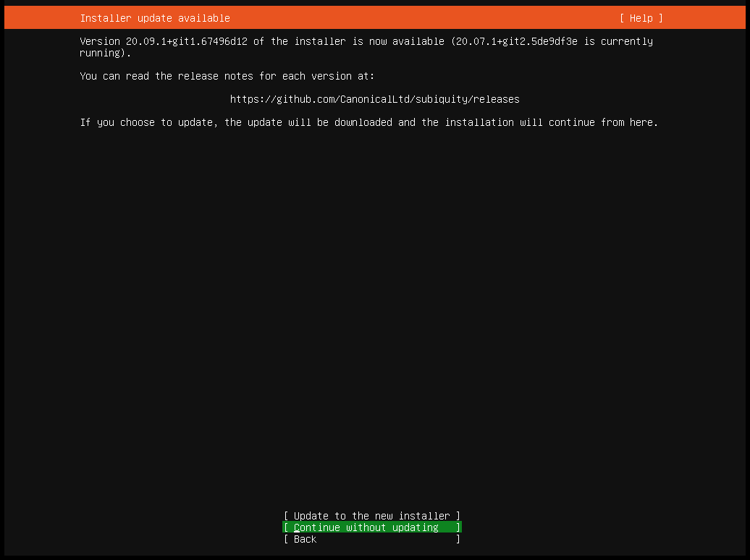Choose Update to the new installer
The width and height of the screenshot is (750, 560).
tap(371, 516)
